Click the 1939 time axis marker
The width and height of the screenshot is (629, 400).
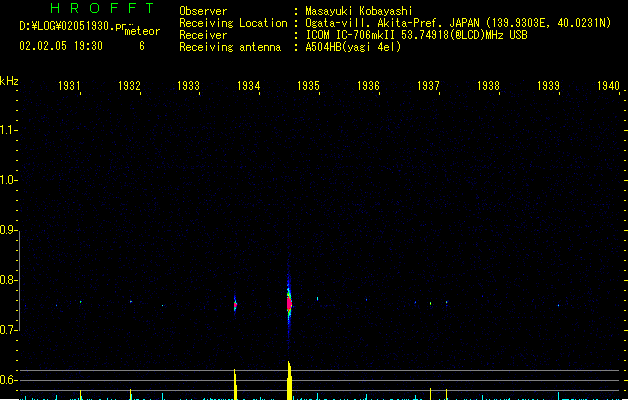[x=548, y=86]
